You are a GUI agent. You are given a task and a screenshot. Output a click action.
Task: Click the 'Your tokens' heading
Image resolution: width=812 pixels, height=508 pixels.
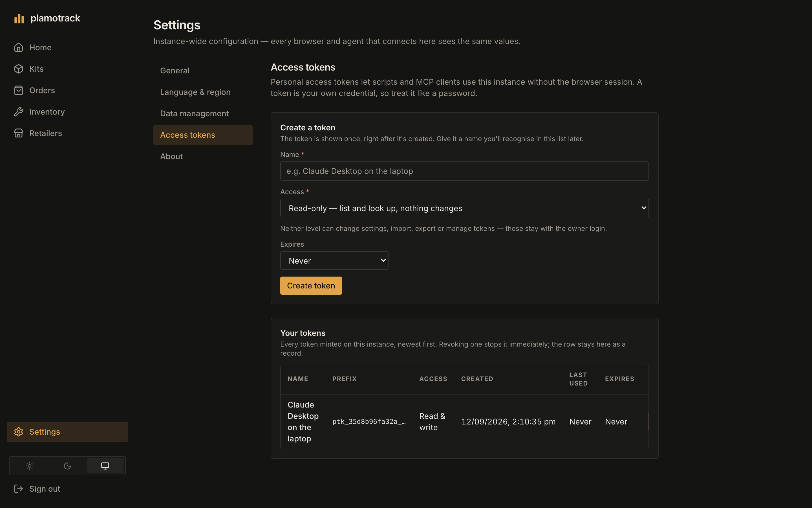pyautogui.click(x=303, y=333)
